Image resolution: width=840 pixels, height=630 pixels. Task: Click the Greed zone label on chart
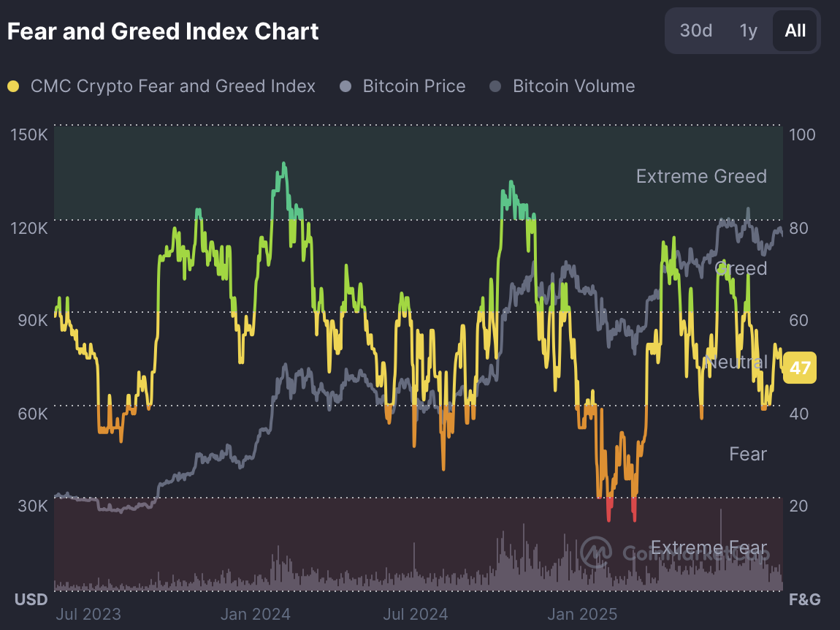point(741,269)
